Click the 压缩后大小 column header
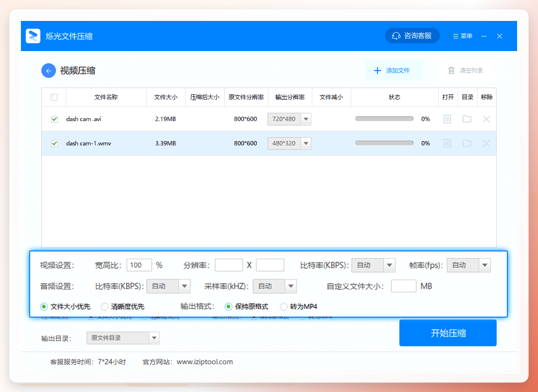This screenshot has width=538, height=392. point(205,97)
